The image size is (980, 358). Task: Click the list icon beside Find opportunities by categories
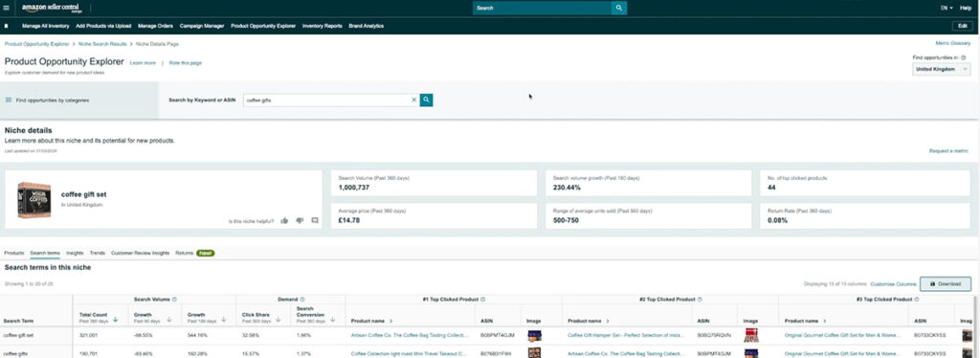(9, 100)
